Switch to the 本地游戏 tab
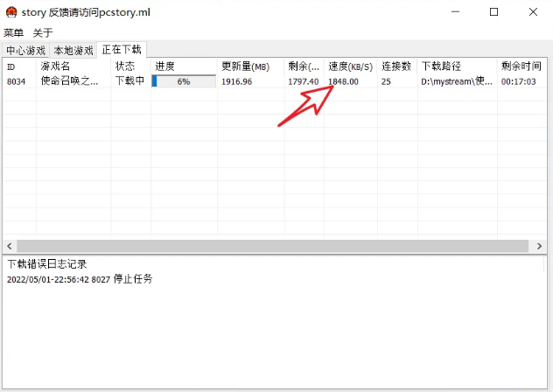Screen dimensions: 553x392 [73, 51]
